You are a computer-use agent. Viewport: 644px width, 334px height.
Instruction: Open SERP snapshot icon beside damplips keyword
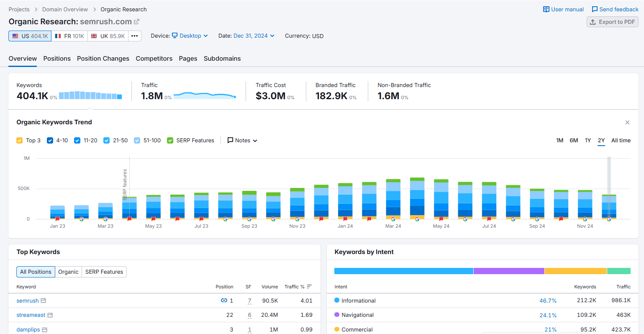45,330
